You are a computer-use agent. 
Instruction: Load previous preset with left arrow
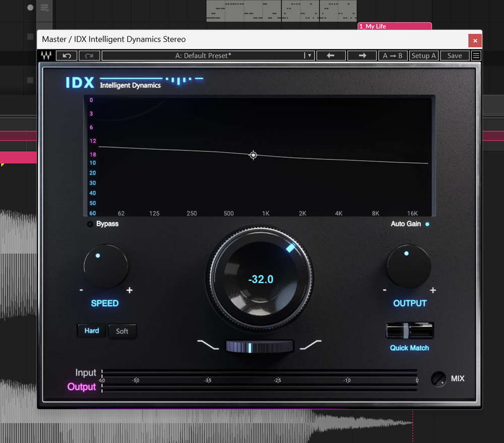pyautogui.click(x=331, y=55)
